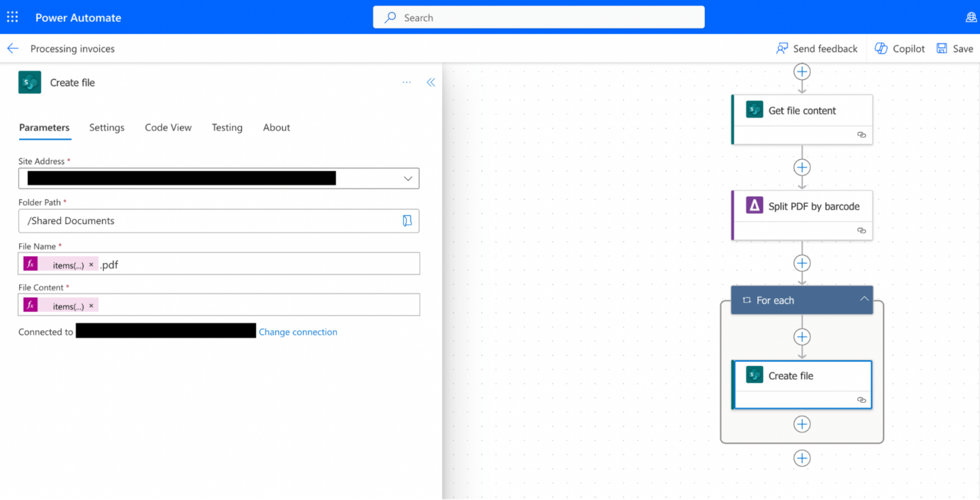980x500 pixels.
Task: Collapse the Create file side panel
Action: pos(431,82)
